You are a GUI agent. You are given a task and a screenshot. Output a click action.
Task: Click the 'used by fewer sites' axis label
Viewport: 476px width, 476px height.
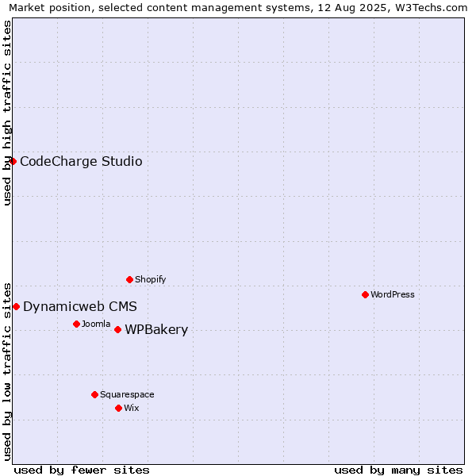(x=82, y=470)
